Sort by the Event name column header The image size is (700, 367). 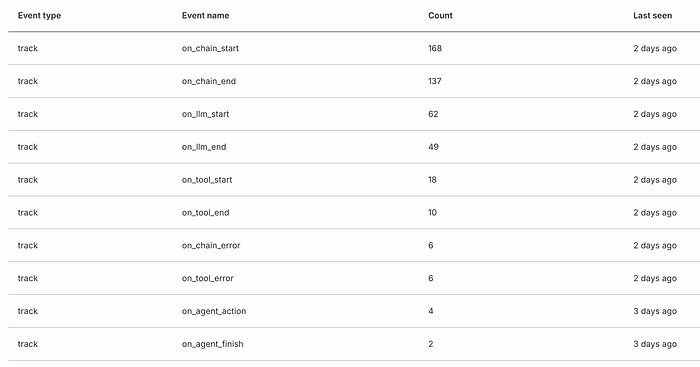(205, 16)
